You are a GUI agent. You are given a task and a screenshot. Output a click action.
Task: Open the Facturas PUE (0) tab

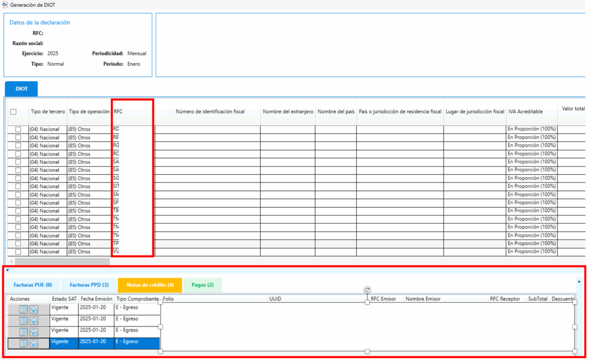[x=33, y=285]
